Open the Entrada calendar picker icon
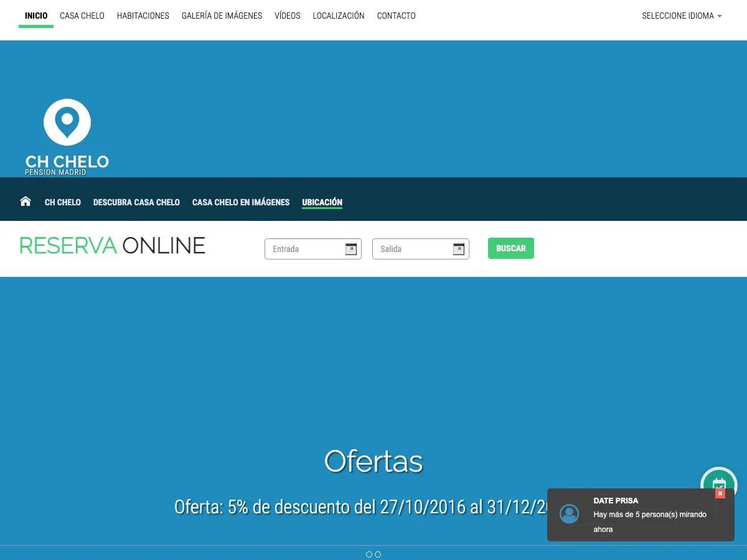747x560 pixels. 351,249
